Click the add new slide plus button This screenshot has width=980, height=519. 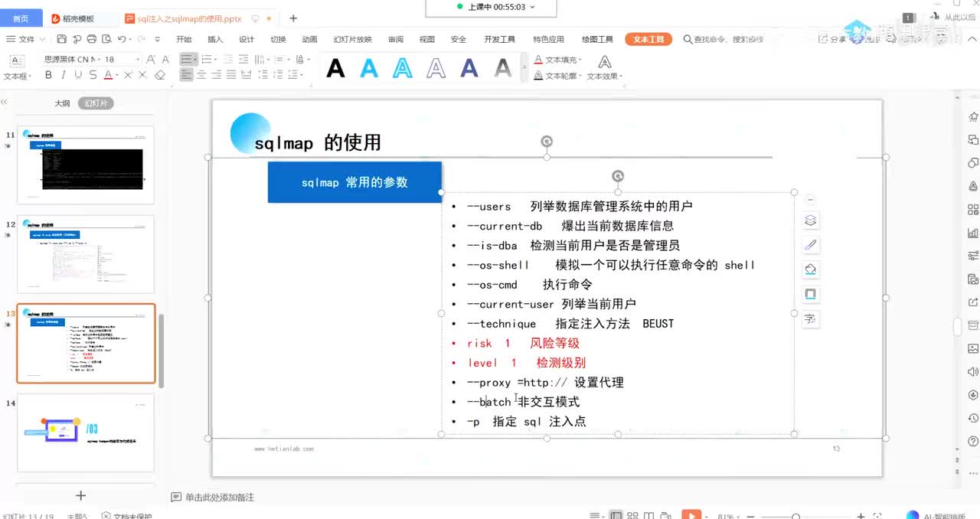80,495
